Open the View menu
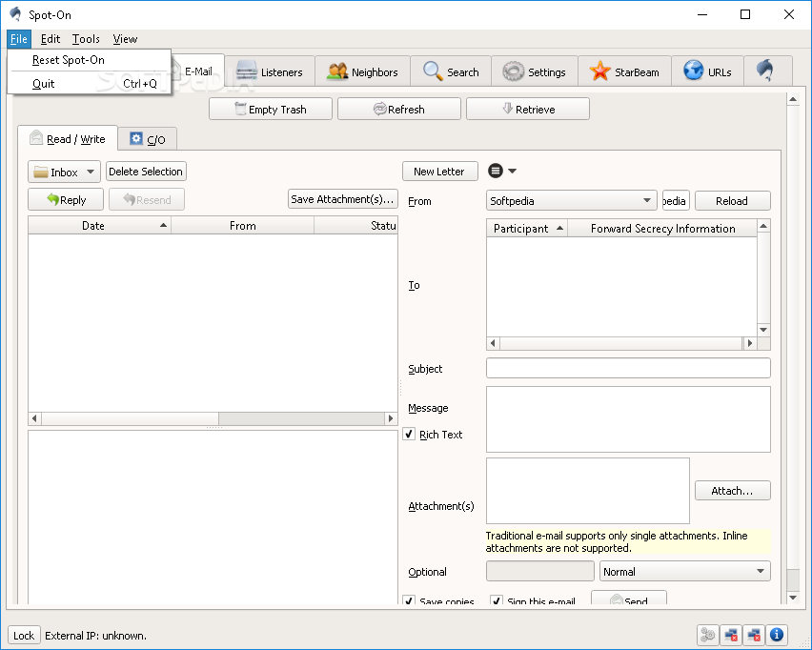 point(125,39)
